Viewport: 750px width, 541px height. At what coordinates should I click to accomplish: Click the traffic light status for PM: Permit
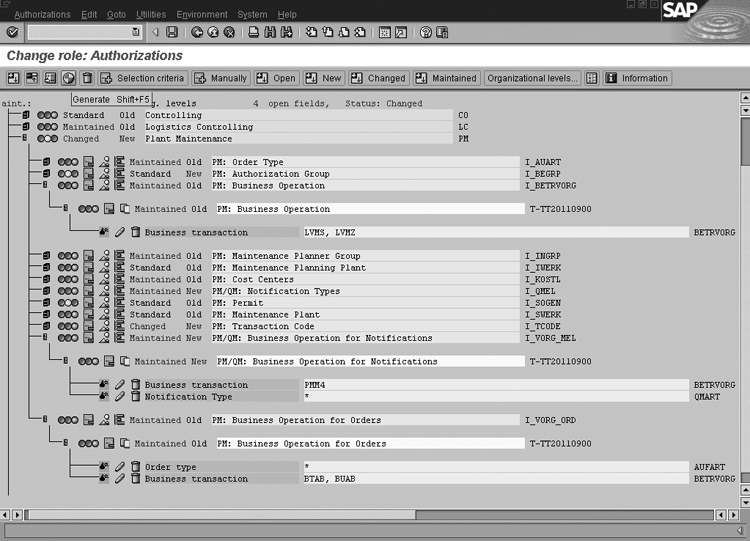(x=67, y=303)
